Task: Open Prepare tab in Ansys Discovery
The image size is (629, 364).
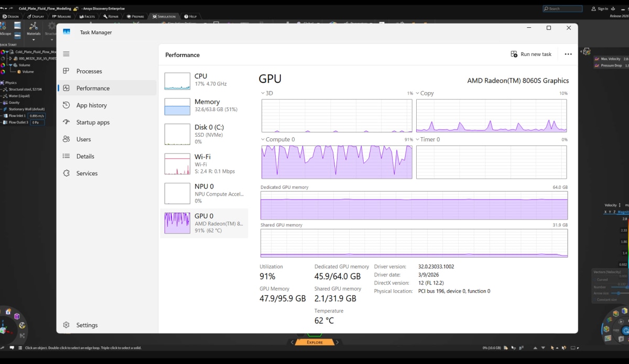Action: (135, 16)
